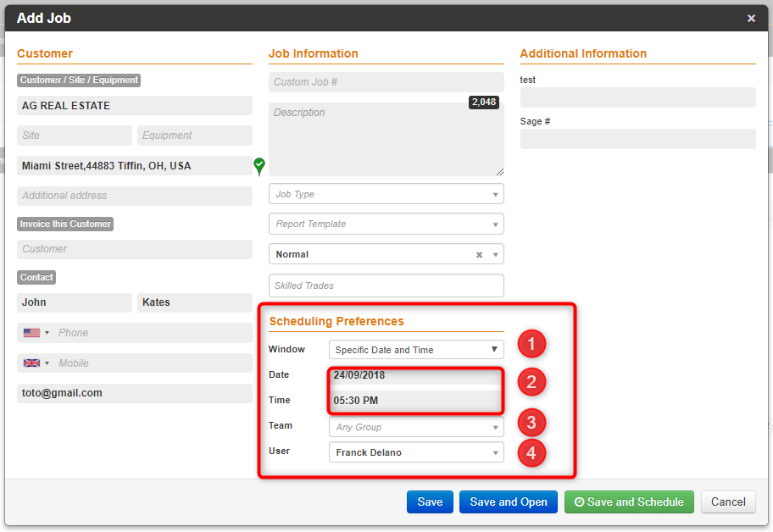Click the Cancel button
773x532 pixels.
coord(728,502)
